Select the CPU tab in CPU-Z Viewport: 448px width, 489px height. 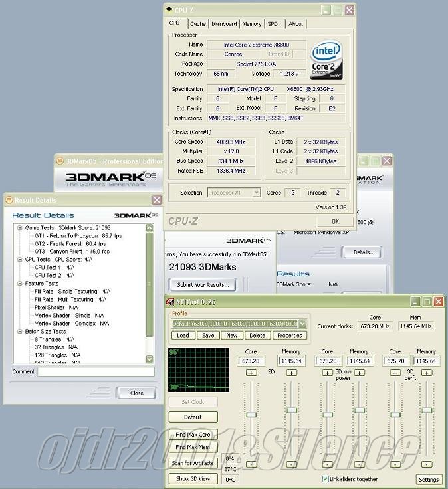click(175, 23)
